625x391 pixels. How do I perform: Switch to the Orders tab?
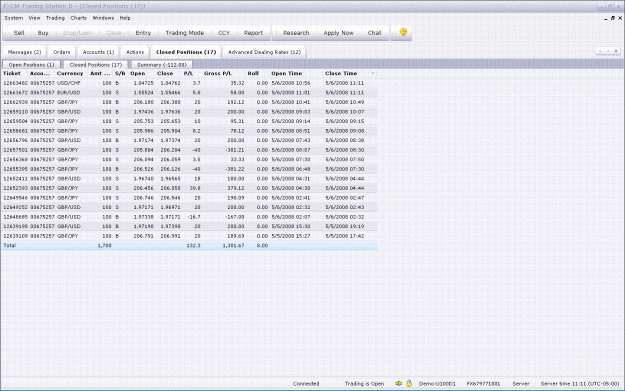61,52
